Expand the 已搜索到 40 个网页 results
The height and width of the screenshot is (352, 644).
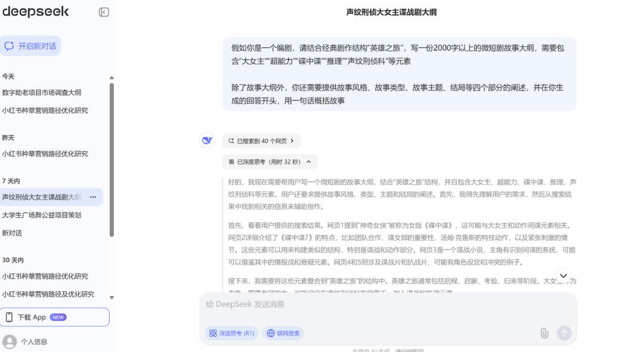tap(261, 141)
